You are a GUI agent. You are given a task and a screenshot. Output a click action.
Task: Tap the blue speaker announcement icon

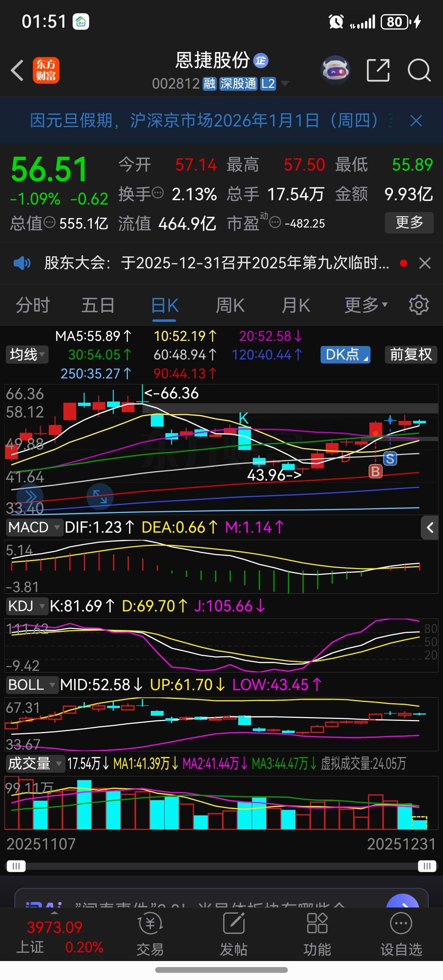point(22,263)
